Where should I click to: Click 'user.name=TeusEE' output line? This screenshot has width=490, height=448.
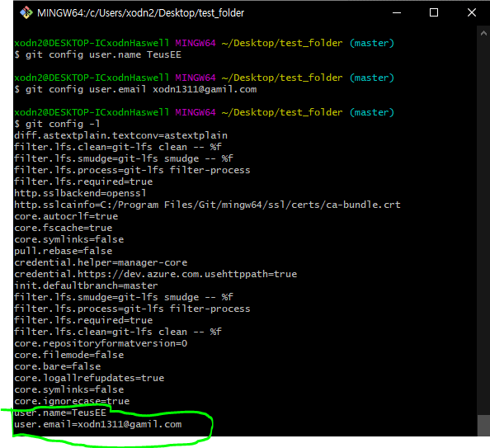click(60, 413)
